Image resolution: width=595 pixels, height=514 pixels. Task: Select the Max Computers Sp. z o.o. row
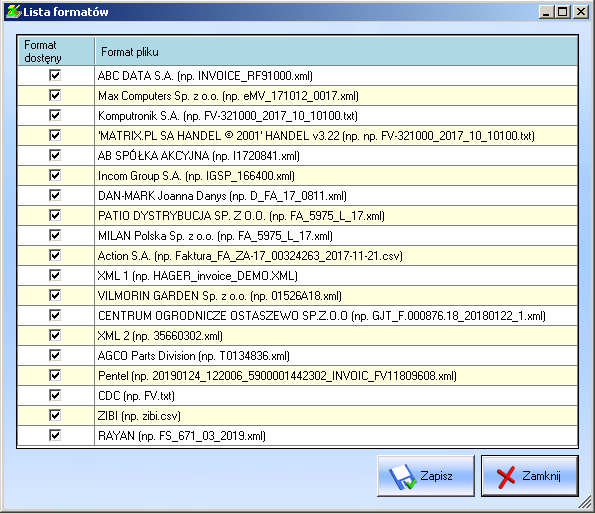tap(298, 96)
